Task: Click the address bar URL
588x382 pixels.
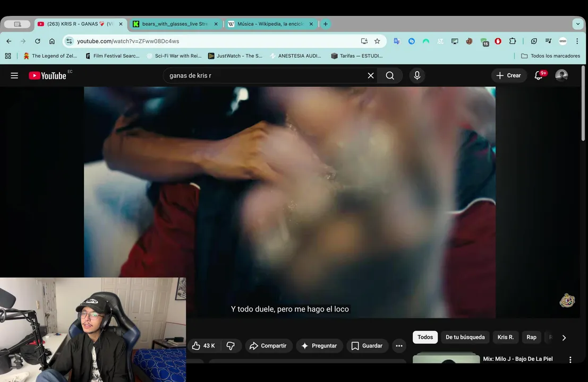Action: click(128, 41)
